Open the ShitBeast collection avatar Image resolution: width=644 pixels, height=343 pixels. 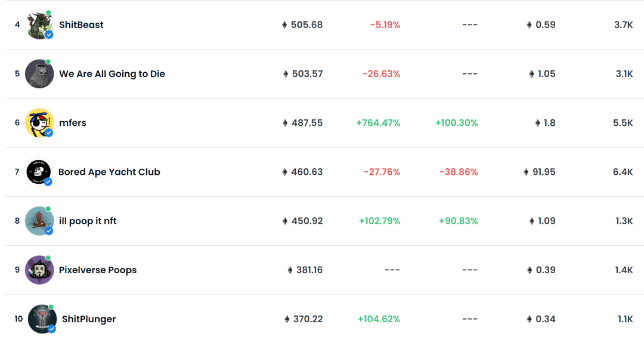coord(39,24)
